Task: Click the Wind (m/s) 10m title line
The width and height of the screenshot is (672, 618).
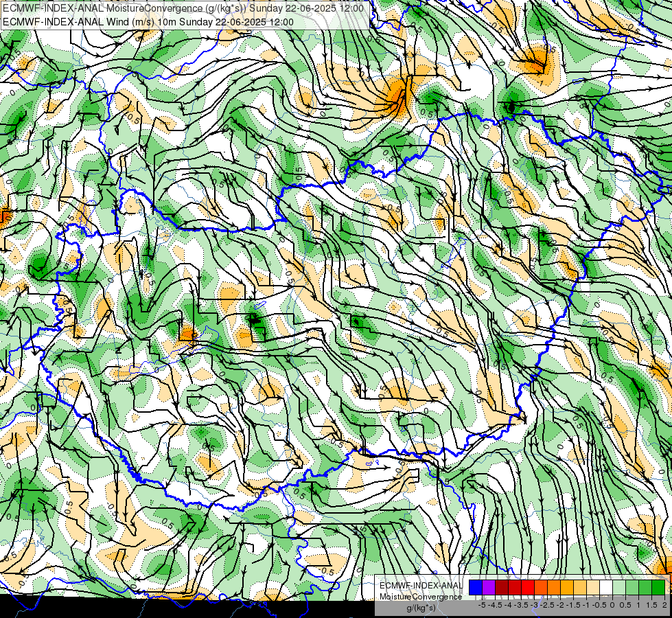Action: [148, 22]
